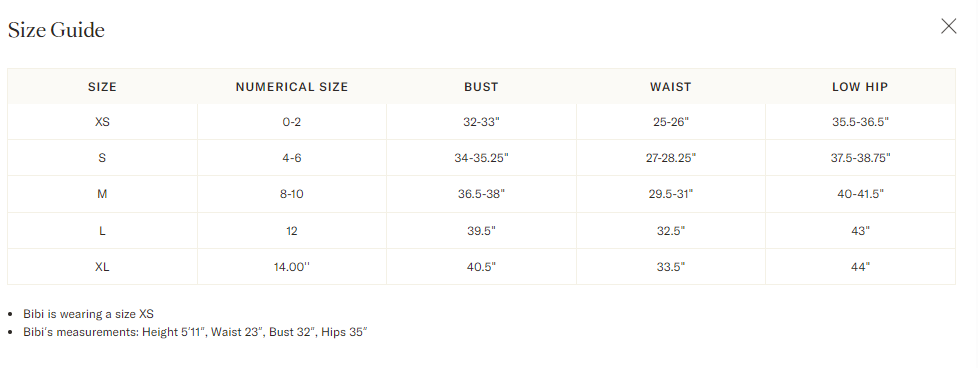Click the 40.5" bust value

point(482,267)
